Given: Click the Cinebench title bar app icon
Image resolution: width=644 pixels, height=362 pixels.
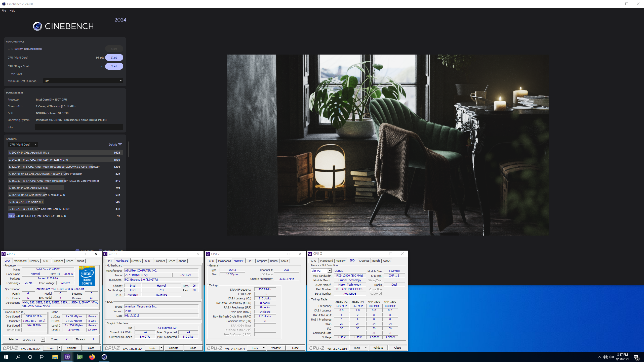Looking at the screenshot, I should tap(4, 4).
